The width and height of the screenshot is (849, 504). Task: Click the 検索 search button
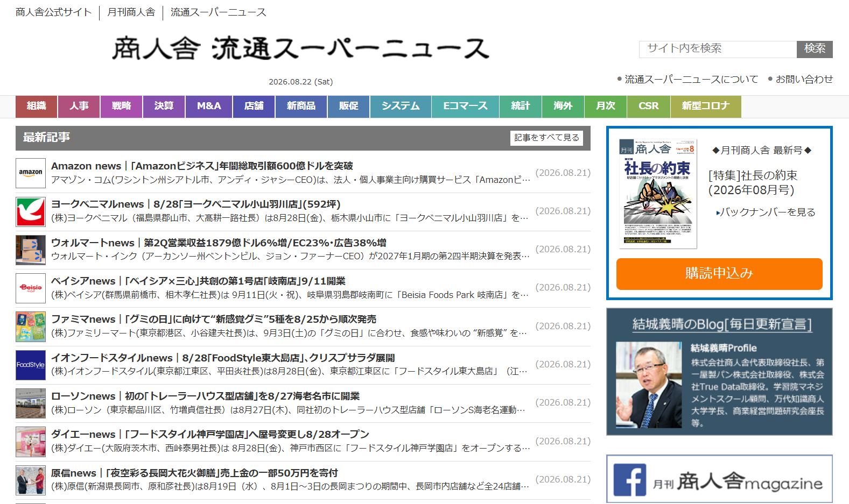[815, 49]
